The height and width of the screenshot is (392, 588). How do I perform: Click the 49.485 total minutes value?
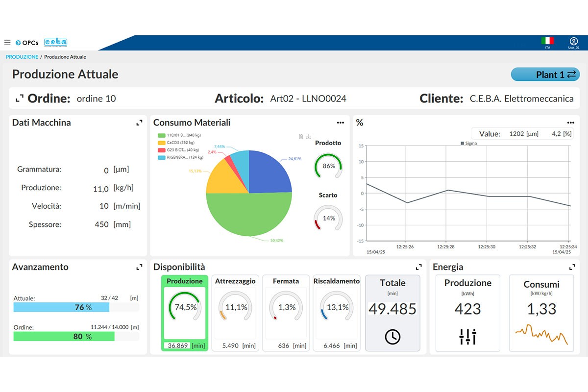tap(392, 309)
